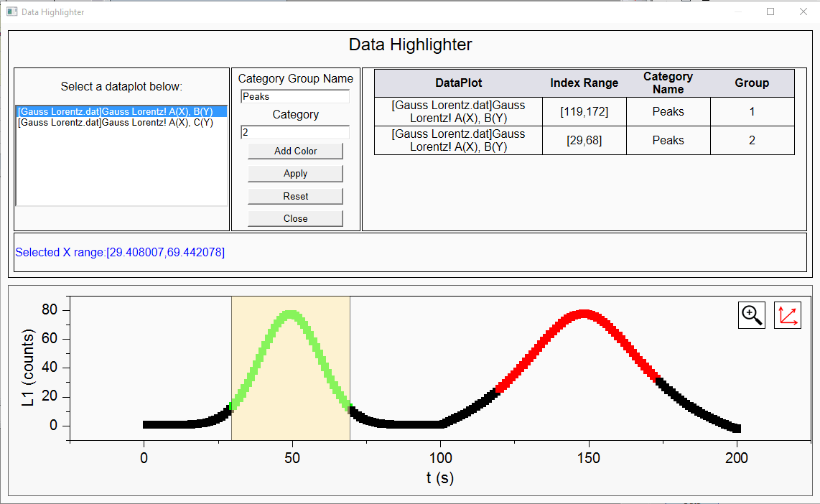This screenshot has height=504, width=820.
Task: Select the A(X), C(Y) dataplot entry
Action: click(115, 123)
